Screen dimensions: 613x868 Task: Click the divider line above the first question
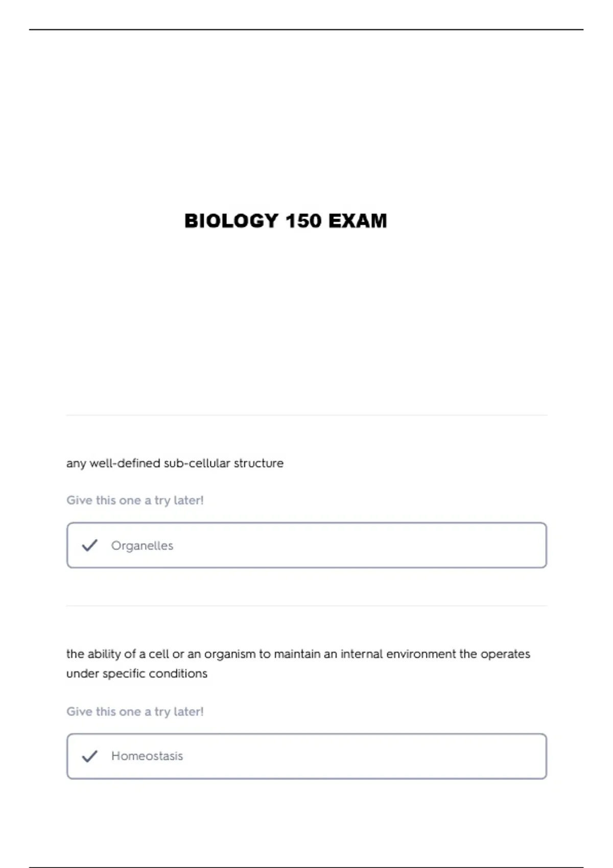point(306,415)
